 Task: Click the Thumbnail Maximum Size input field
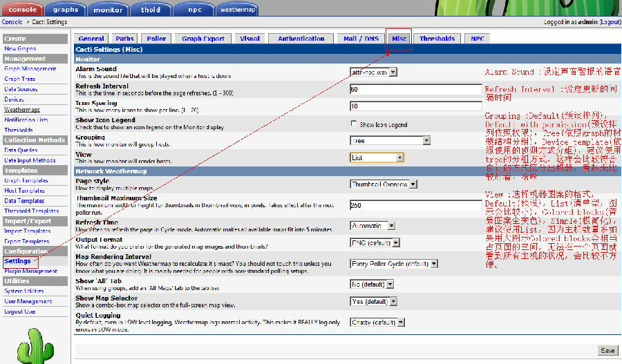pyautogui.click(x=416, y=205)
